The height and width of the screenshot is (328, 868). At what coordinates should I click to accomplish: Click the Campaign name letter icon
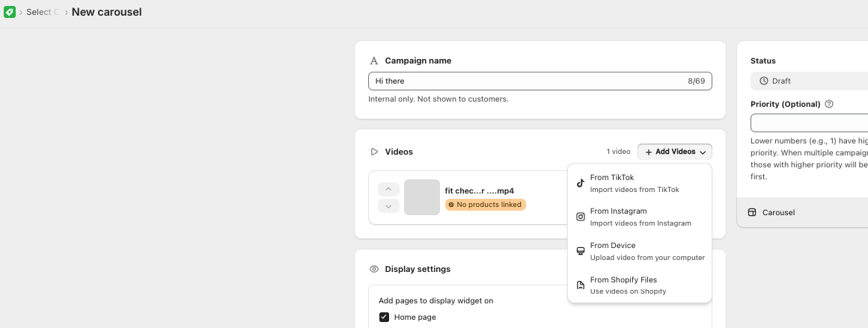(374, 61)
